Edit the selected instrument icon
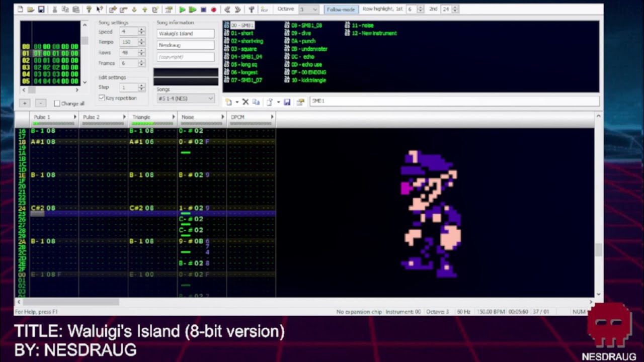Screen dimensions: 644x362 coord(300,102)
